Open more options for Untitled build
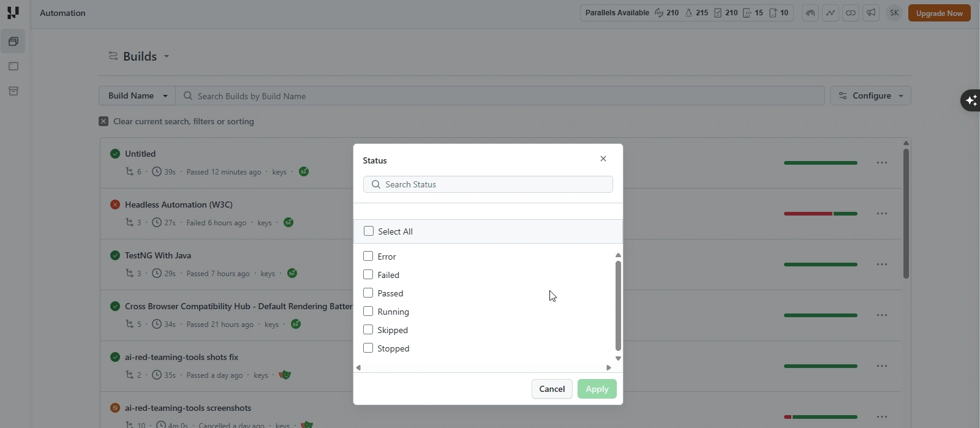980x428 pixels. [882, 163]
